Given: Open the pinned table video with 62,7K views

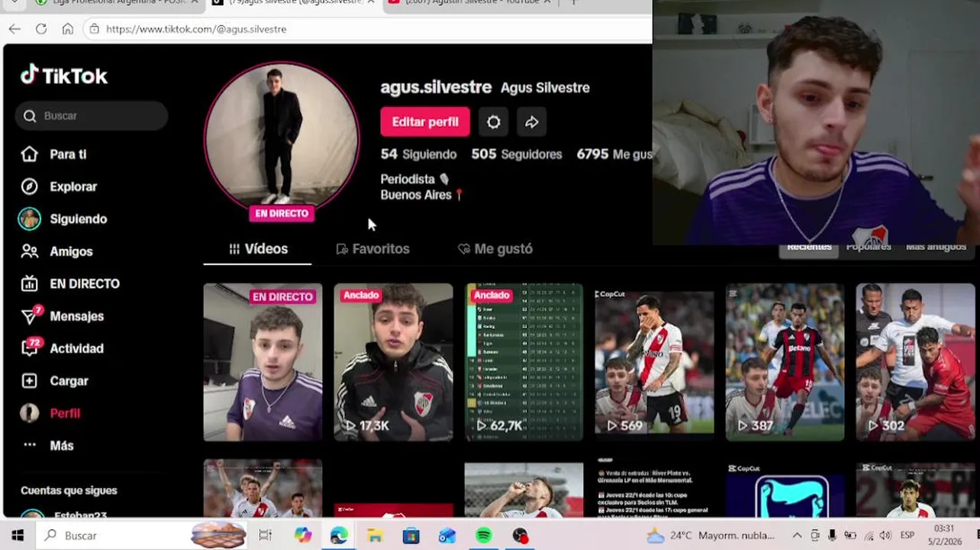Looking at the screenshot, I should pos(524,362).
